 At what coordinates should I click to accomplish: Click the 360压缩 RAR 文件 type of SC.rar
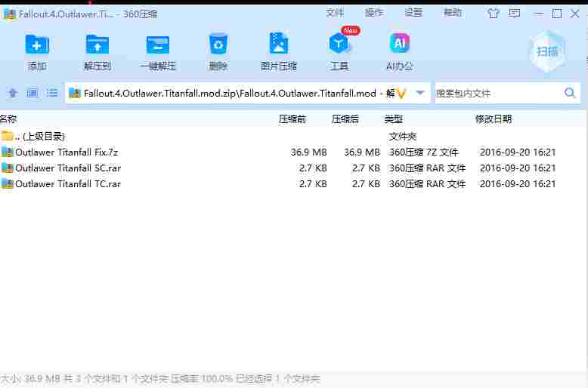427,168
